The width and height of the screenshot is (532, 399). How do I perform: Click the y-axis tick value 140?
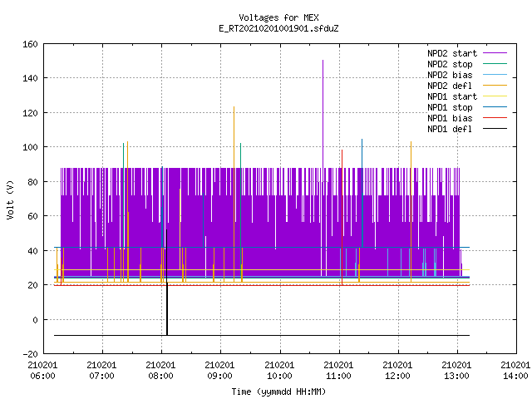coord(30,78)
